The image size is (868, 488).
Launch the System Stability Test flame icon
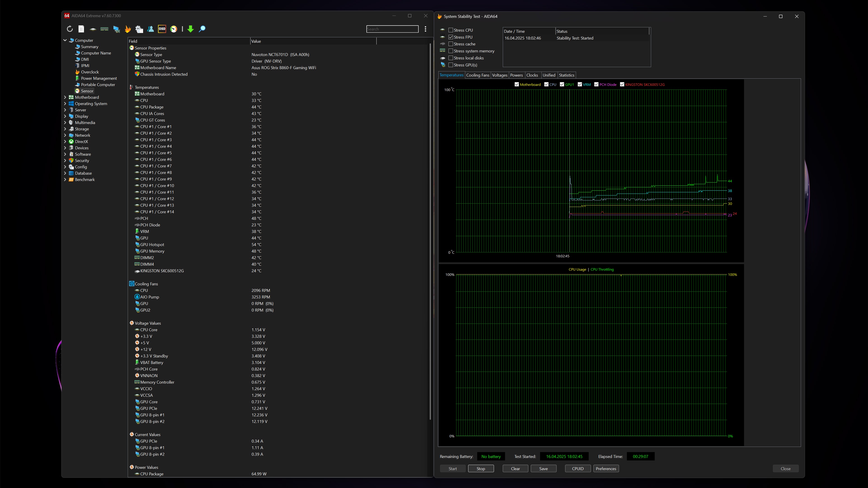[128, 29]
